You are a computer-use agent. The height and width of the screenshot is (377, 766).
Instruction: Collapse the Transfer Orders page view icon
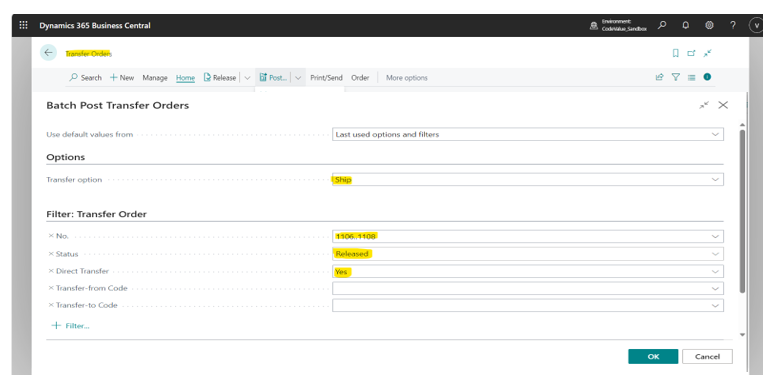(707, 53)
